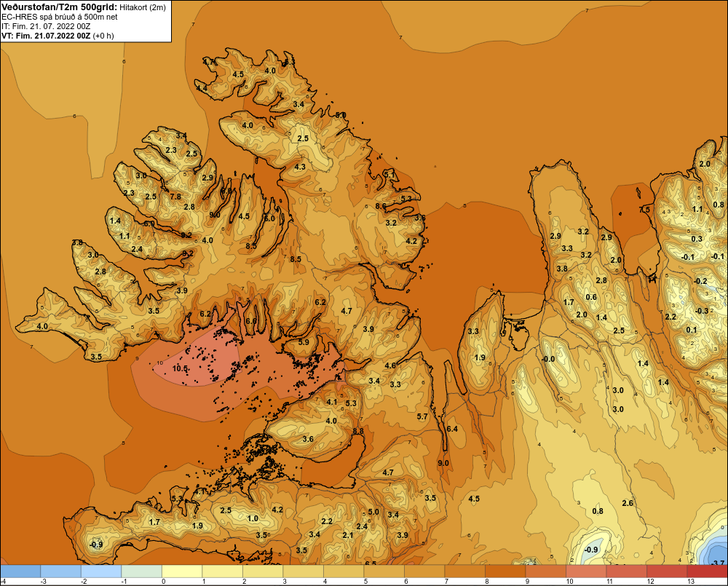The width and height of the screenshot is (728, 586).
Task: Click the 0.1 temperature value
Action: [x=692, y=330]
